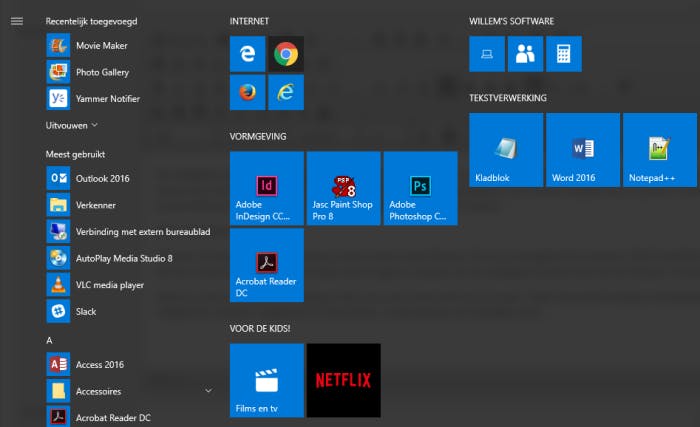
Task: Open Internet Explorer tile
Action: 286,92
